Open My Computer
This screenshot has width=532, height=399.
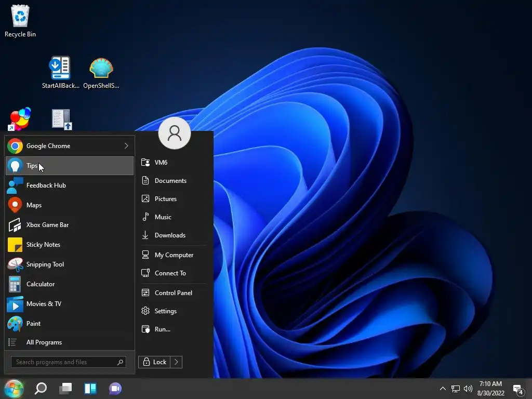[x=174, y=255]
